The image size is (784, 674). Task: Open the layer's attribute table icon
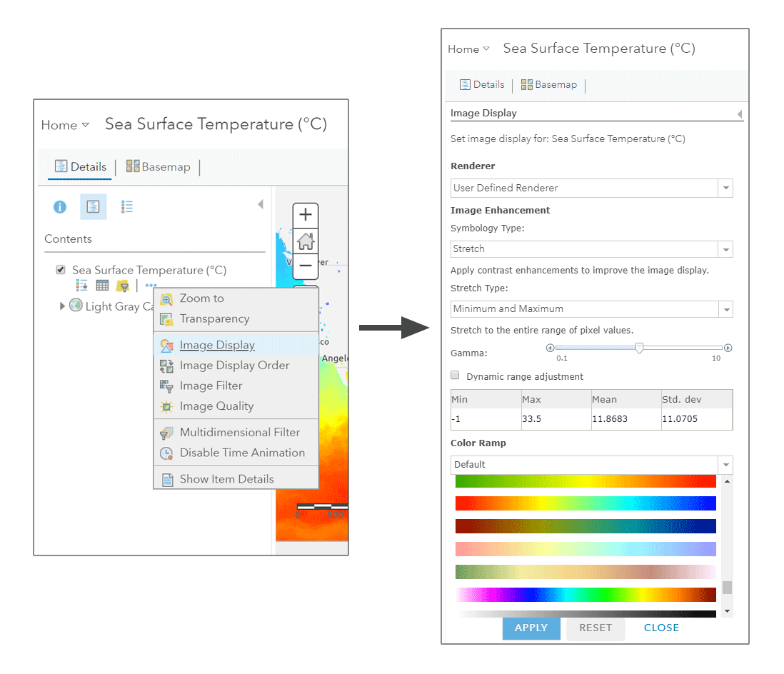102,285
